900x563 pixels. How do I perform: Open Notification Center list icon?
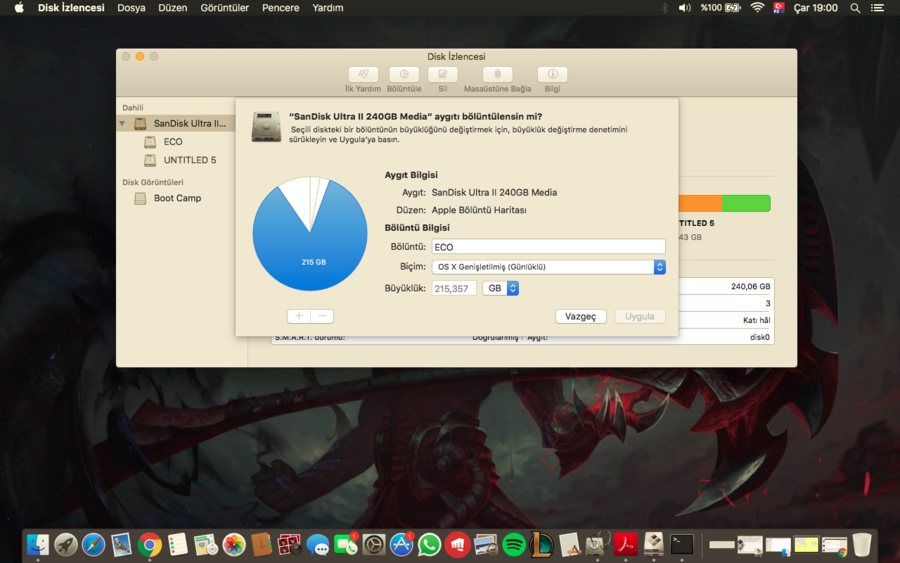click(x=878, y=8)
